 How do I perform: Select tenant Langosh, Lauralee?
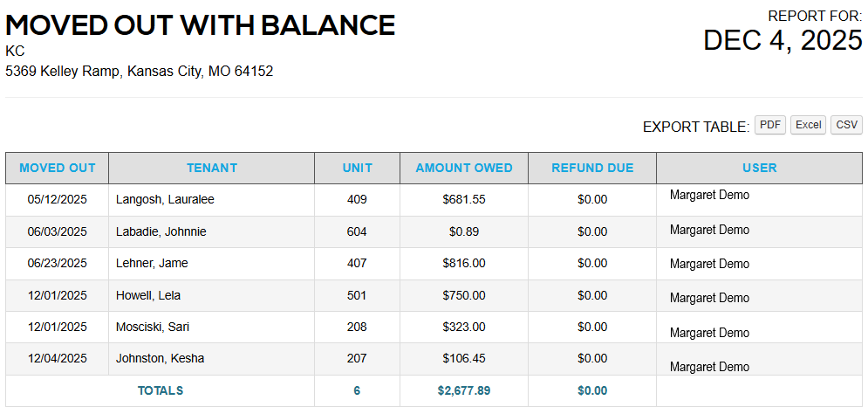pyautogui.click(x=165, y=199)
